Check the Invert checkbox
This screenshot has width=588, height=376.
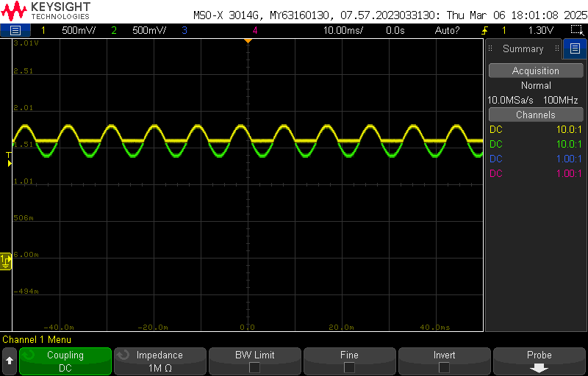click(444, 367)
